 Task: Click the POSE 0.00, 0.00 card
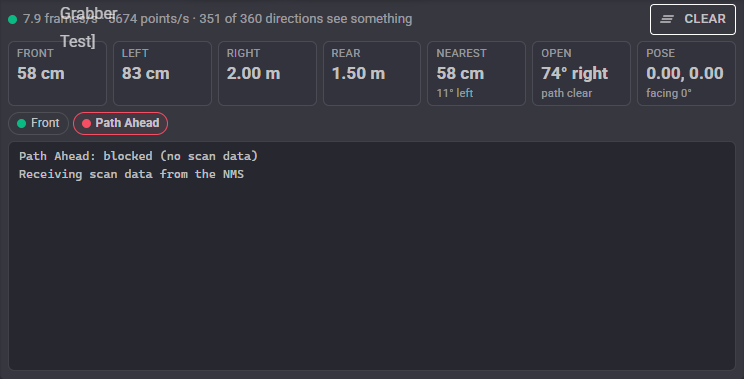686,74
